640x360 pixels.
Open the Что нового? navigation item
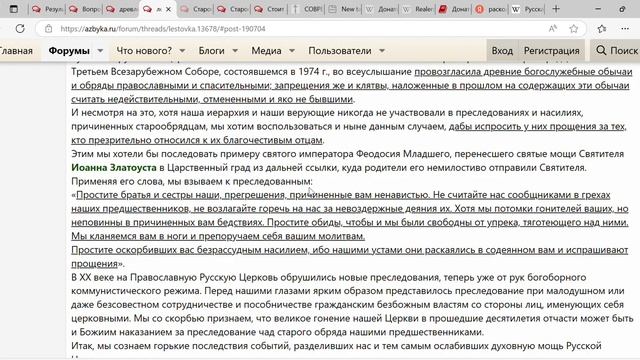click(144, 51)
